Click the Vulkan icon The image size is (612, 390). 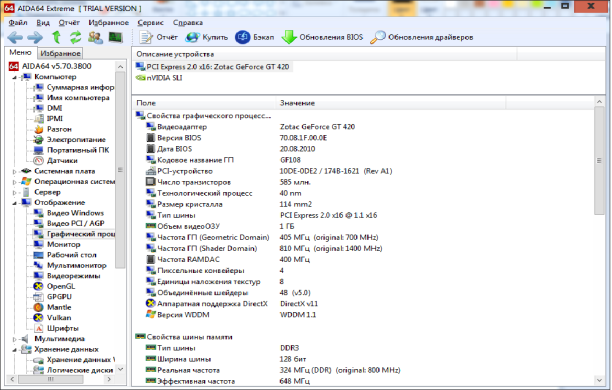(39, 318)
